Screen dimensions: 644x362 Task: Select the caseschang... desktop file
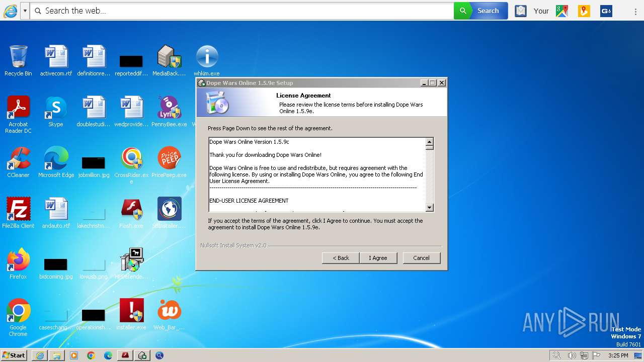coord(56,320)
